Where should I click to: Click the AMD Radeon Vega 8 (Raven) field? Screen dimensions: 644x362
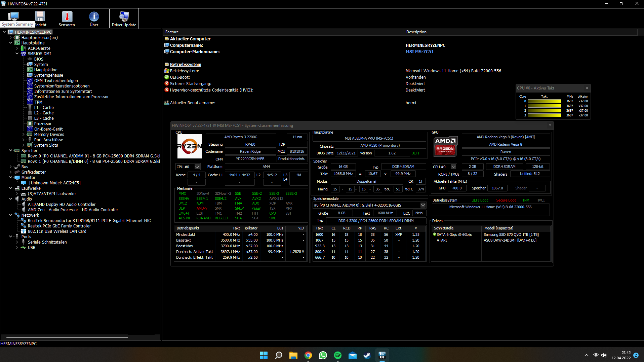tap(506, 137)
